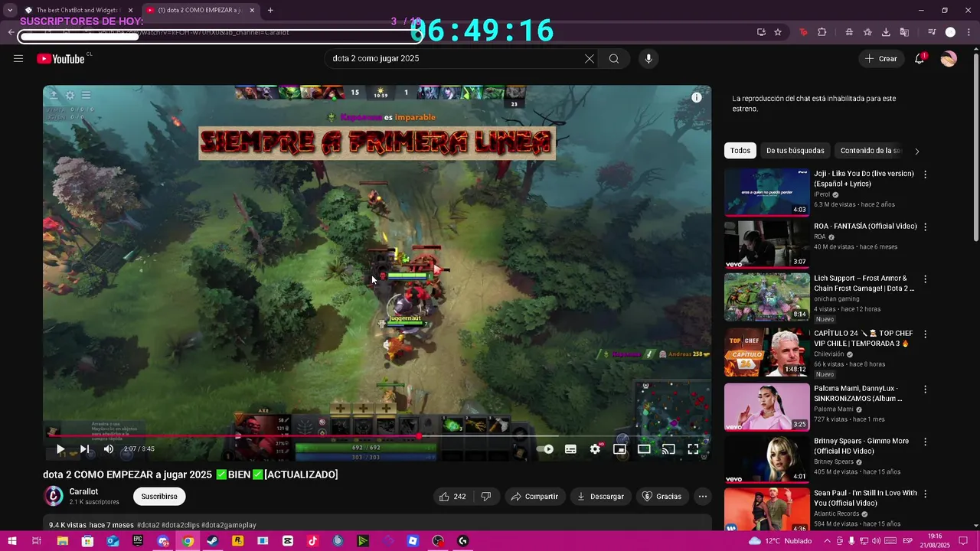Image resolution: width=980 pixels, height=551 pixels.
Task: Dislike the video
Action: point(486,497)
